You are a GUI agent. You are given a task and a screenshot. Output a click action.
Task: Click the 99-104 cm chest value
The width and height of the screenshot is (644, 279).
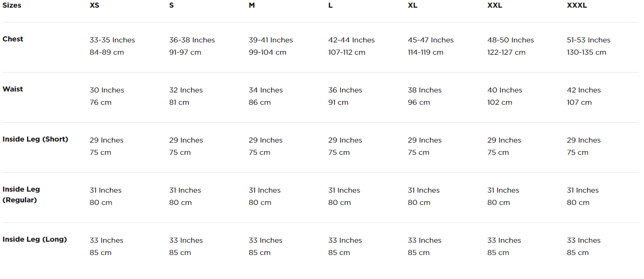(x=268, y=52)
